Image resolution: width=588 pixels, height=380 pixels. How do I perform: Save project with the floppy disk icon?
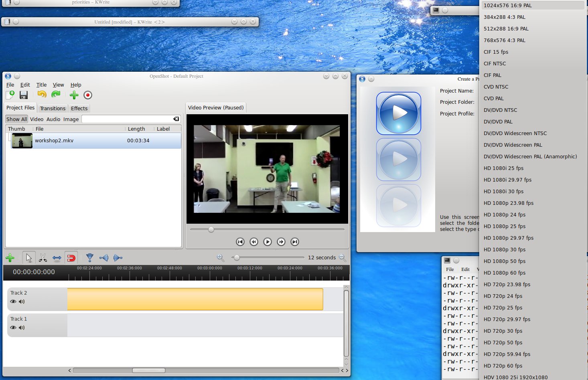tap(24, 95)
